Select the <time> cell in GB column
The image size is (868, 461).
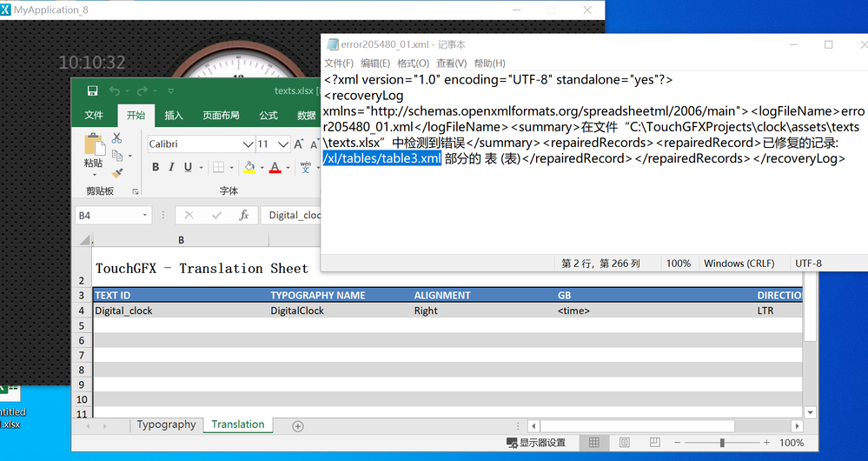point(656,311)
